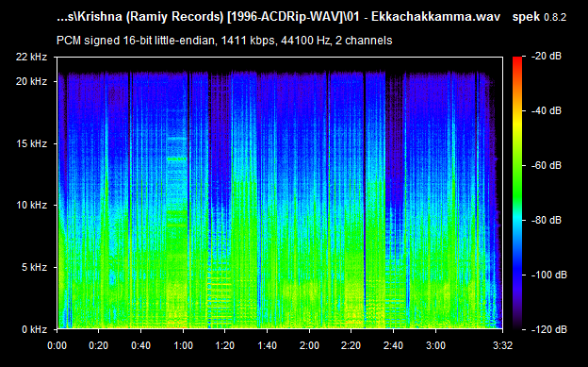Click the spek 0.8.2 version label
This screenshot has height=367, width=588.
[539, 17]
